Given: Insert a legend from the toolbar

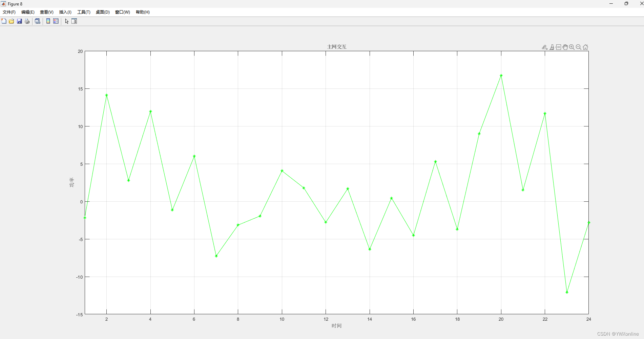Looking at the screenshot, I should click(x=56, y=21).
